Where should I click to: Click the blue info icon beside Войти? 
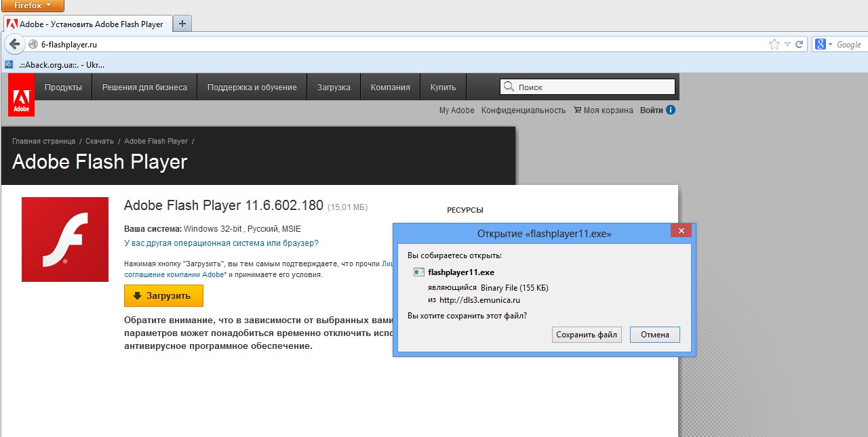(671, 110)
